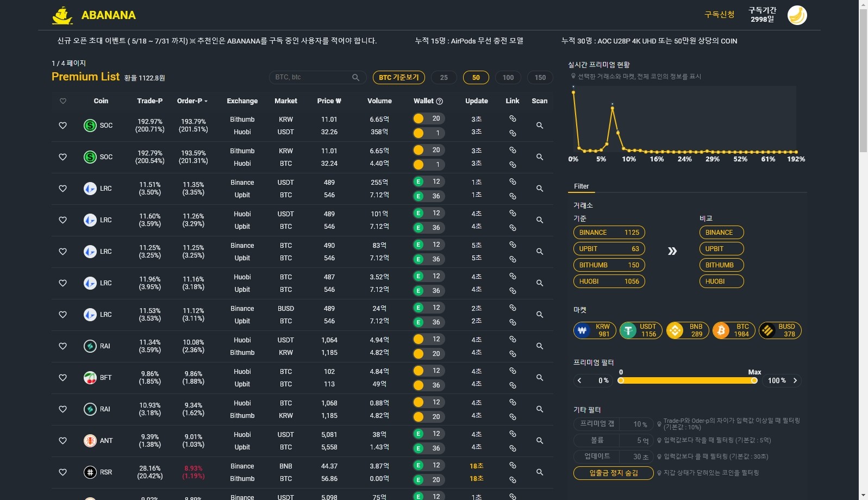The width and height of the screenshot is (868, 500).
Task: Open Bithumb link icon for first SOC row
Action: pos(513,118)
